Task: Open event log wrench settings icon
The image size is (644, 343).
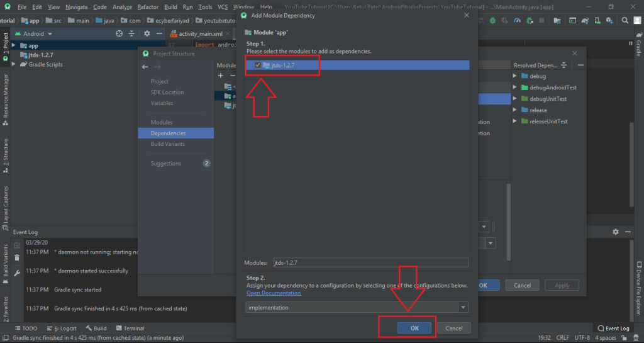Action: (17, 273)
